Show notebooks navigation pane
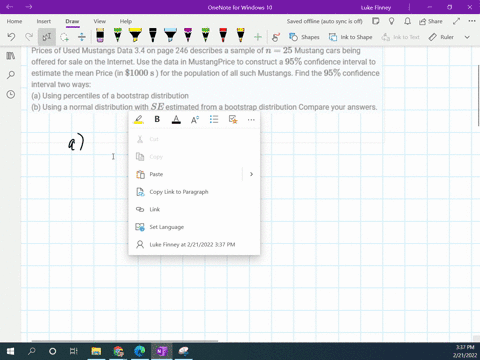The width and height of the screenshot is (480, 360). pyautogui.click(x=11, y=56)
